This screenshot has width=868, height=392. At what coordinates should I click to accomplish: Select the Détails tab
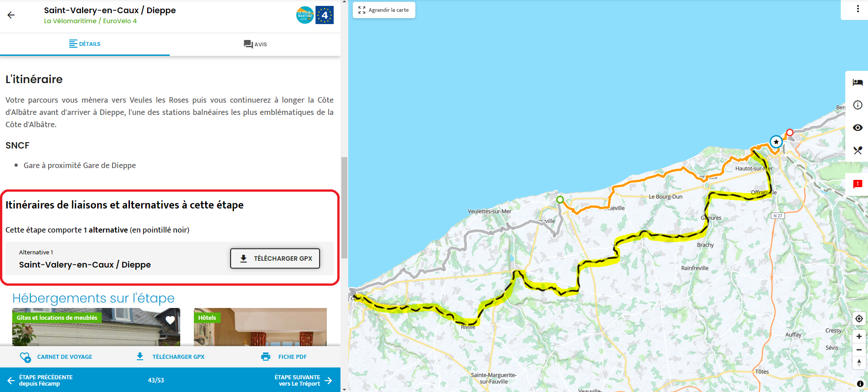[85, 44]
